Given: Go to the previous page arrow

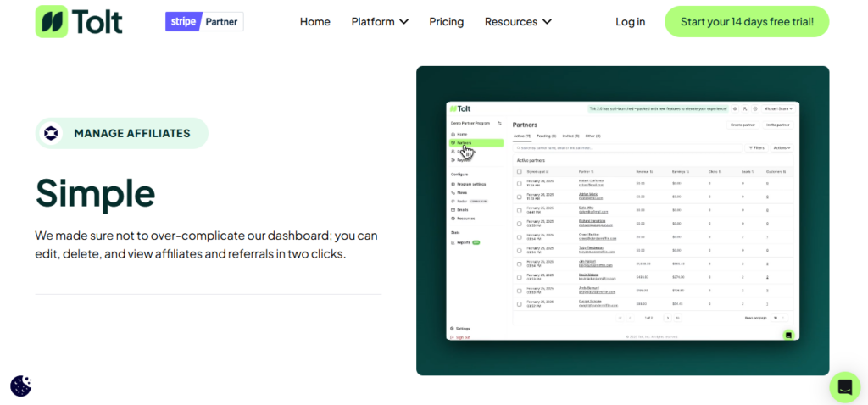Looking at the screenshot, I should point(630,318).
